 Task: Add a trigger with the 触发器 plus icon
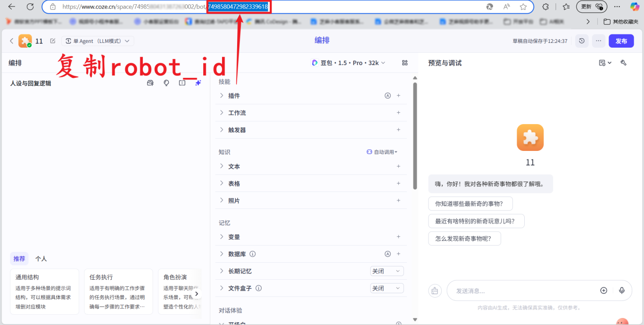point(398,129)
